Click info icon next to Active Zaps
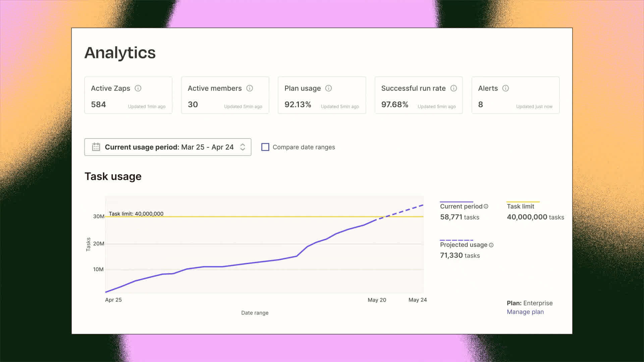The height and width of the screenshot is (362, 644). (x=138, y=88)
